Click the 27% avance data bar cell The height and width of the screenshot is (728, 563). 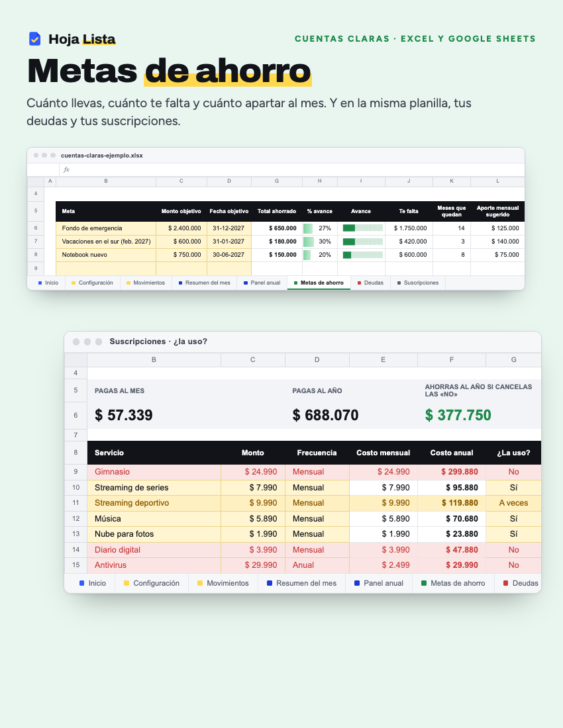tap(320, 228)
